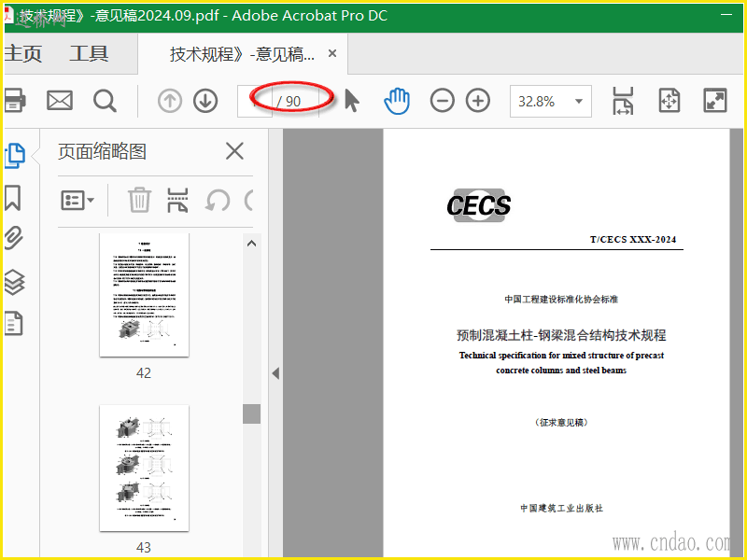Activate the Selection arrow tool
Image resolution: width=747 pixels, height=560 pixels.
(352, 101)
